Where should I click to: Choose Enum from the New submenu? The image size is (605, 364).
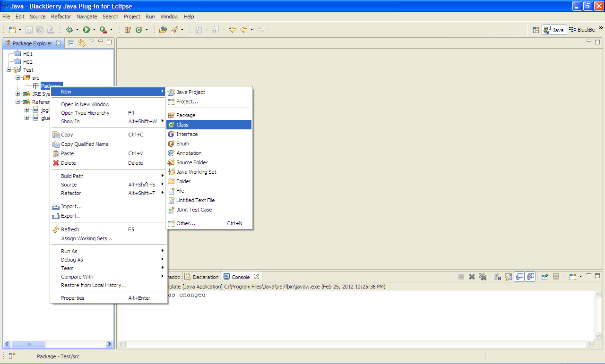pos(209,144)
